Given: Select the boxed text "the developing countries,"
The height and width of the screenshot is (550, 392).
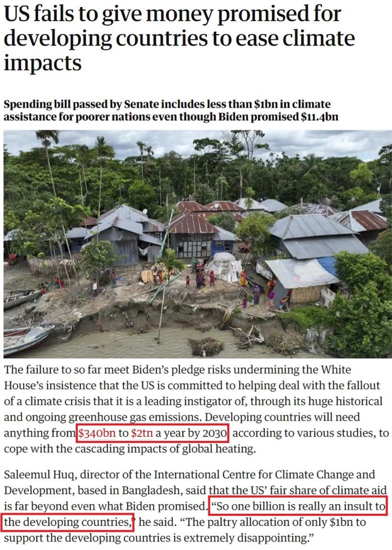Looking at the screenshot, I should pyautogui.click(x=68, y=522).
